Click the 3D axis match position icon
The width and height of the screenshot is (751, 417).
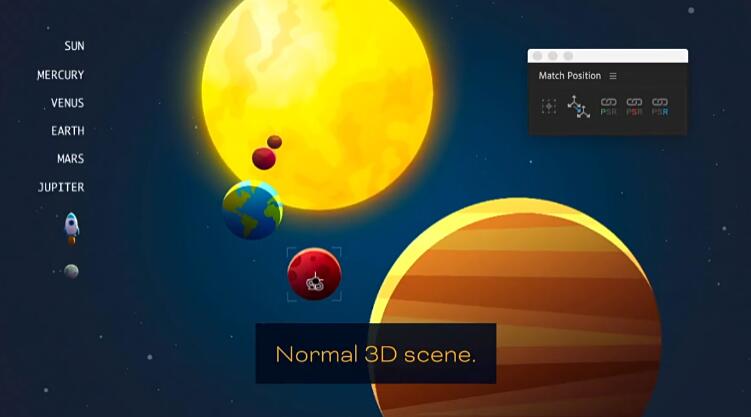pyautogui.click(x=579, y=106)
